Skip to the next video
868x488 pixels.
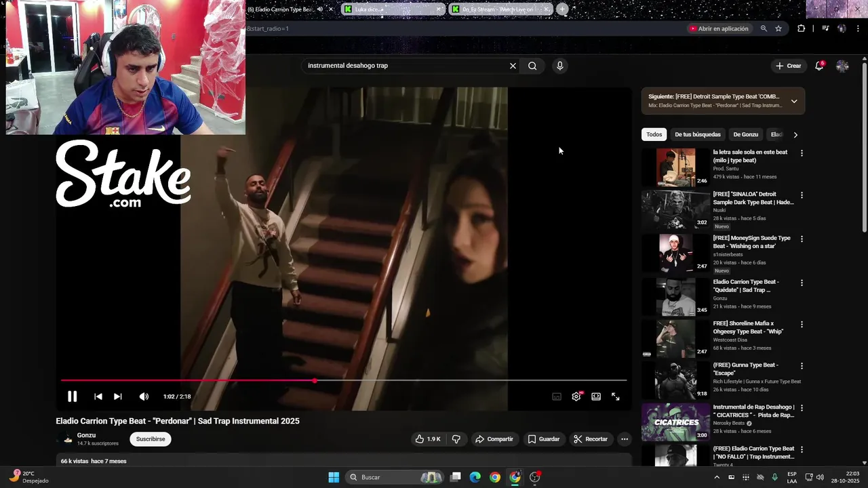tap(117, 396)
